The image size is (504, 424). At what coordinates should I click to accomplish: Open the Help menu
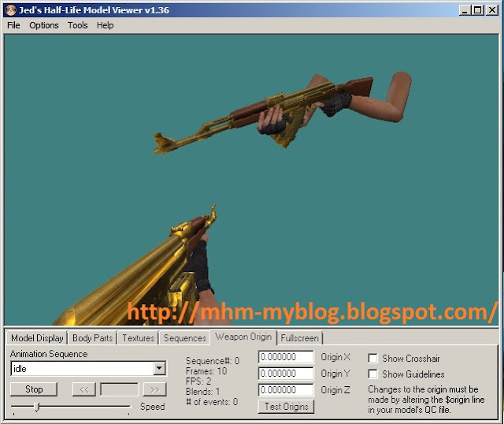click(x=105, y=25)
